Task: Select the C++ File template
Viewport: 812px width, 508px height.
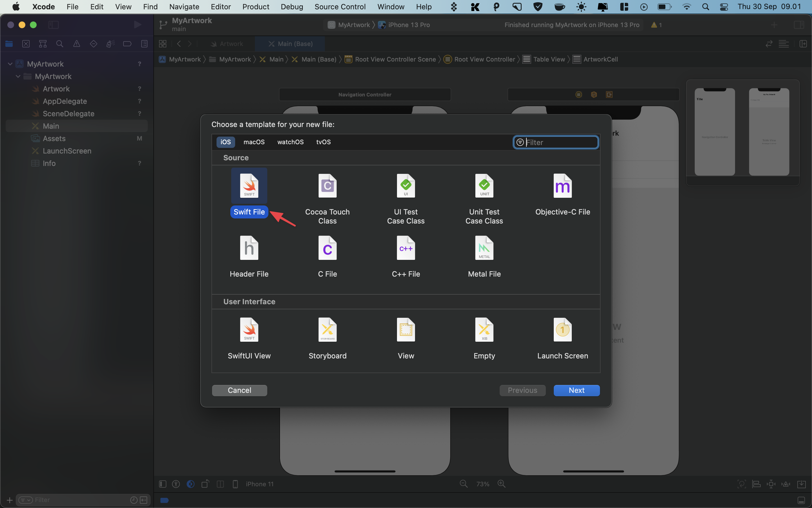Action: 406,257
